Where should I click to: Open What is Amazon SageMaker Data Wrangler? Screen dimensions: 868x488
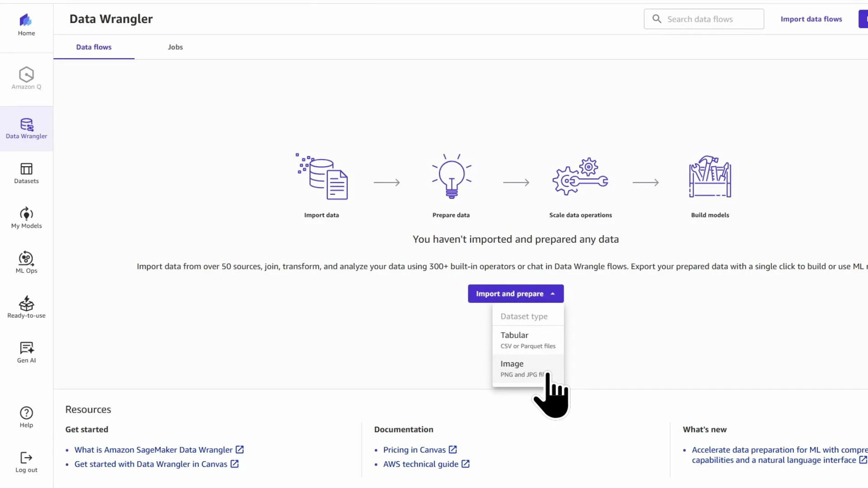(154, 450)
